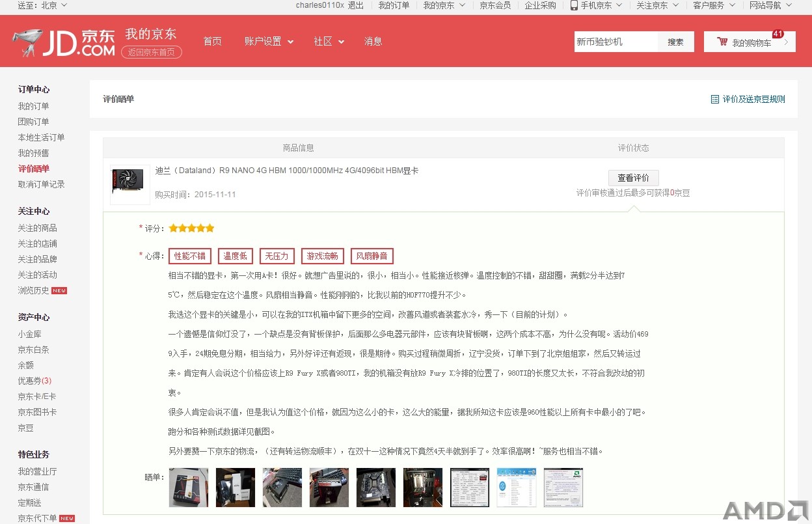Click the 查看评价 button
Image resolution: width=812 pixels, height=524 pixels.
[634, 178]
